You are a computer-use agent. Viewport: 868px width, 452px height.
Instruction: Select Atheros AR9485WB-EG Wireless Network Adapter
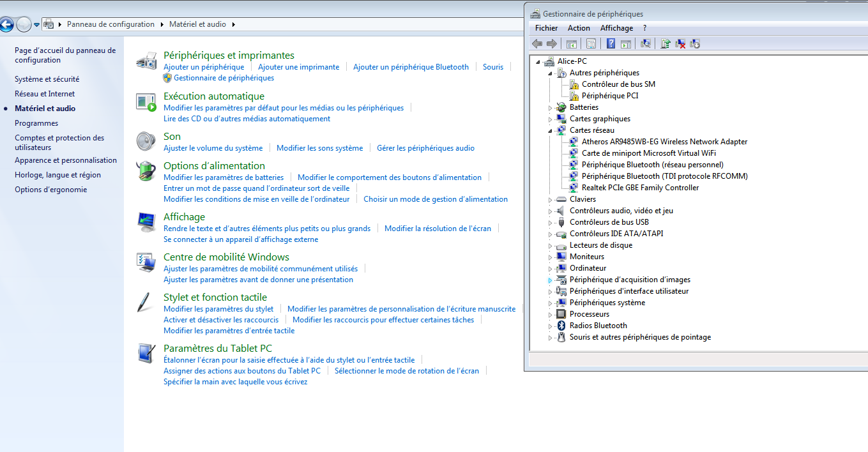(664, 142)
